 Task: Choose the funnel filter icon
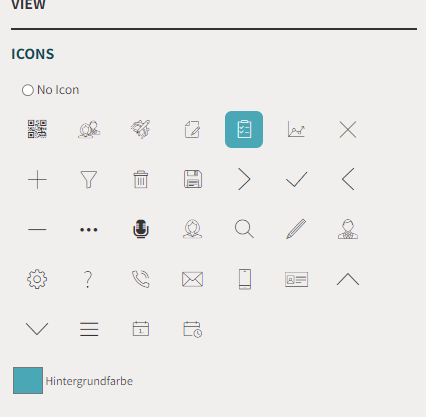(x=89, y=179)
